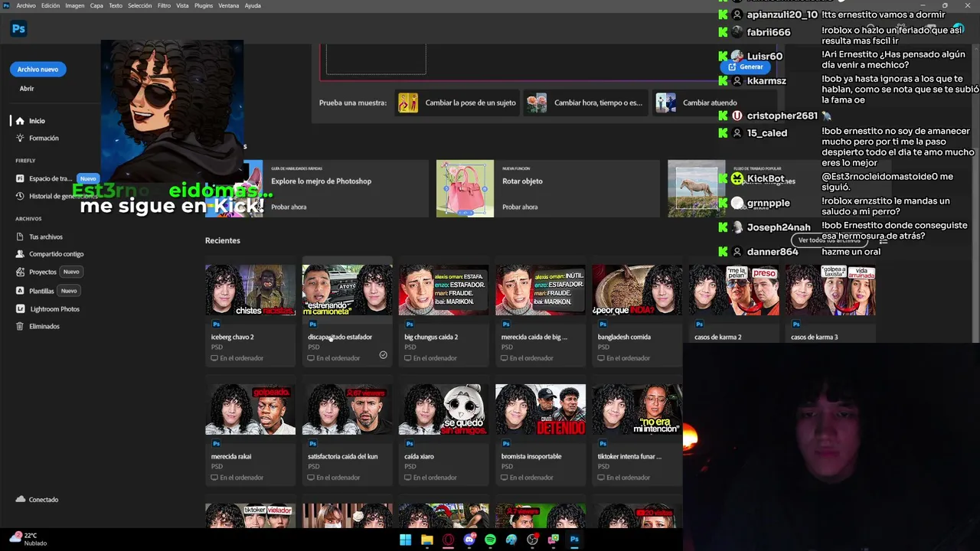This screenshot has height=551, width=980.
Task: Click the Conectado cloud status icon
Action: (x=20, y=499)
